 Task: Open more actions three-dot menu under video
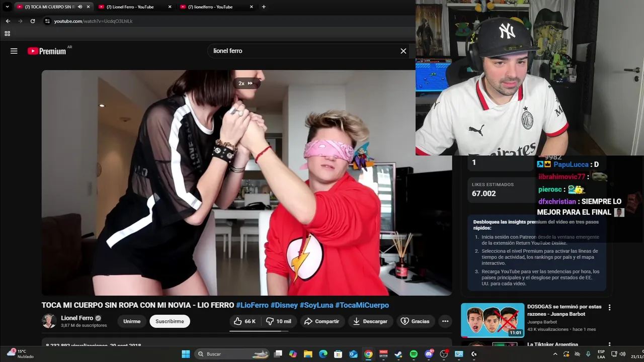click(x=445, y=321)
